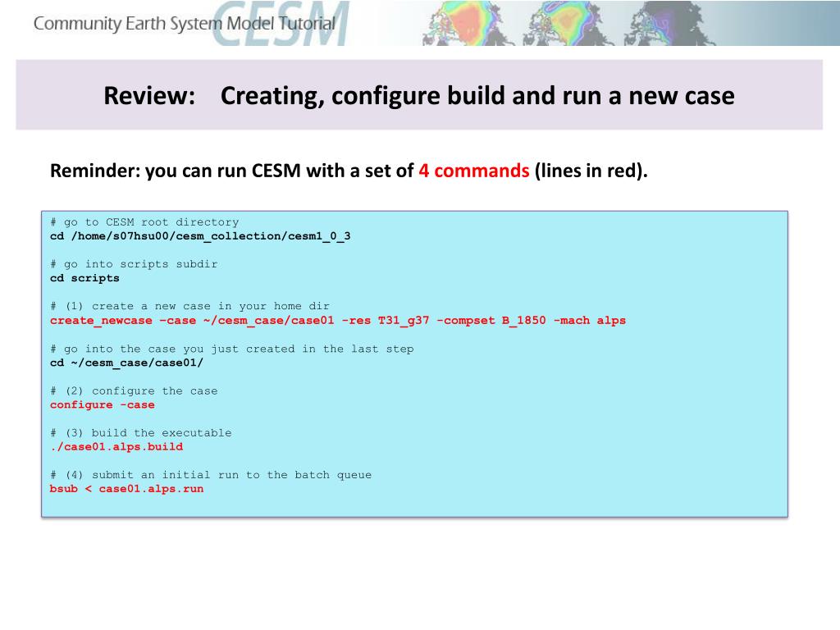840x630 pixels.
Task: Click the comment '# go into scripts subdir'
Action: click(x=134, y=264)
